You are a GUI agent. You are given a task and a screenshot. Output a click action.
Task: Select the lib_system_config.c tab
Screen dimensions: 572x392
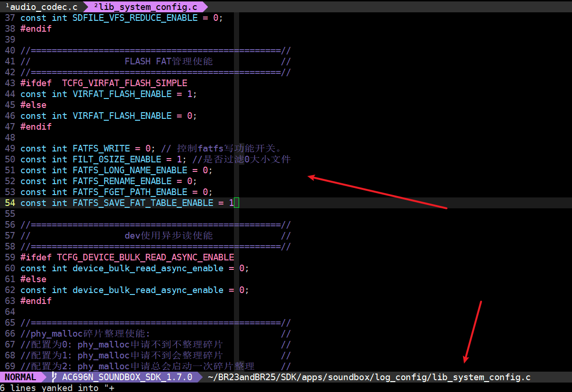(x=145, y=7)
